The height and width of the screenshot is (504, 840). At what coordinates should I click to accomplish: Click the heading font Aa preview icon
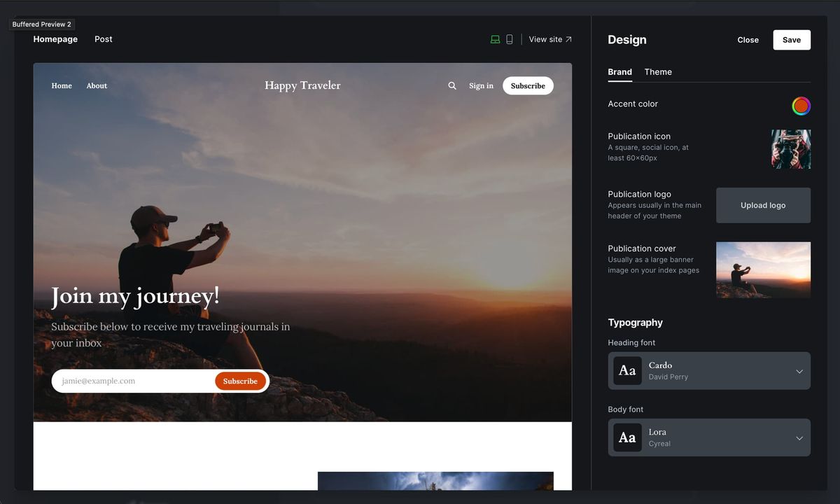pos(627,370)
